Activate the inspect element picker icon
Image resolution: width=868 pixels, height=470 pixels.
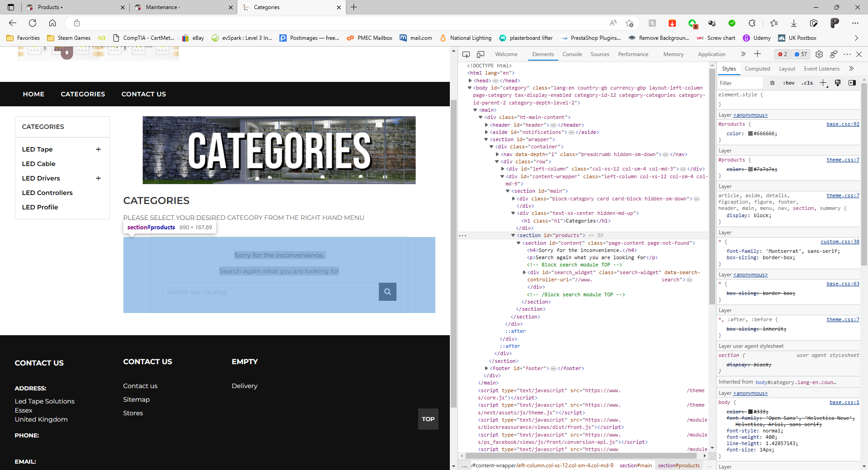(466, 54)
